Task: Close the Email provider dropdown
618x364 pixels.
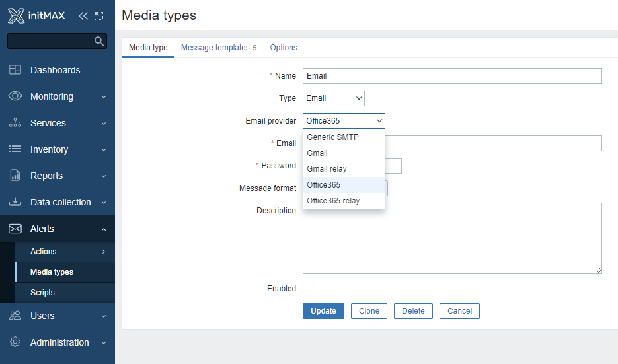Action: [x=344, y=120]
